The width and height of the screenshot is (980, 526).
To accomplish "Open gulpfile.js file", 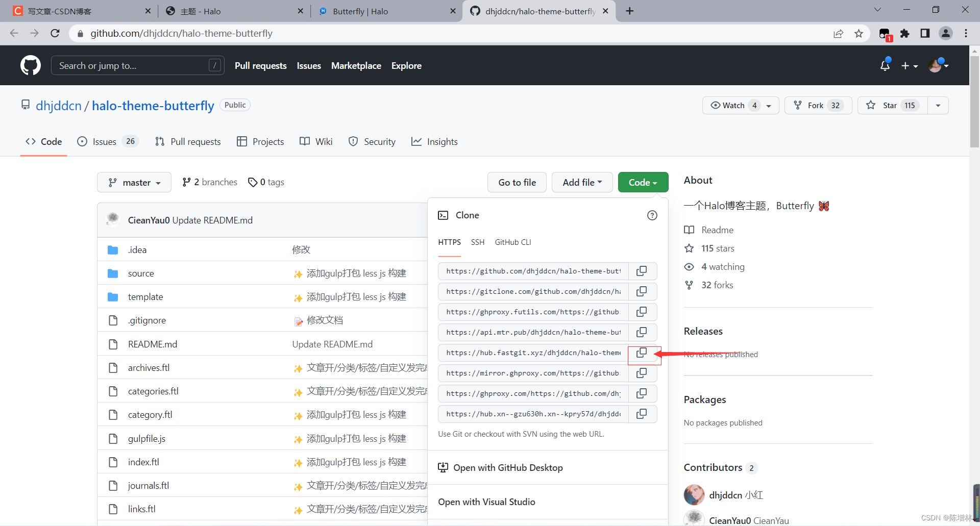I will click(146, 439).
